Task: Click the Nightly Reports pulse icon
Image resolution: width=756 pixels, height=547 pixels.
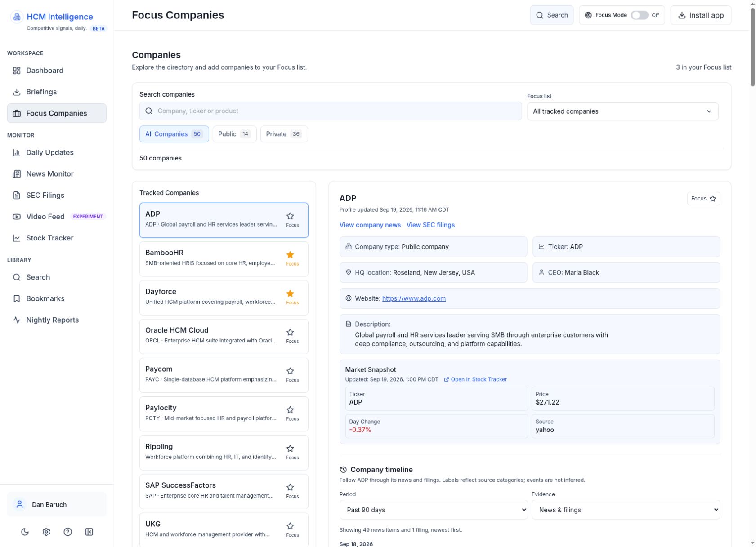Action: [17, 320]
